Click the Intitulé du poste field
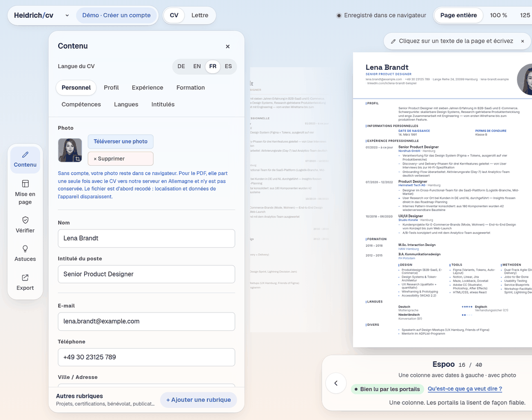Image resolution: width=532 pixels, height=420 pixels. click(146, 274)
